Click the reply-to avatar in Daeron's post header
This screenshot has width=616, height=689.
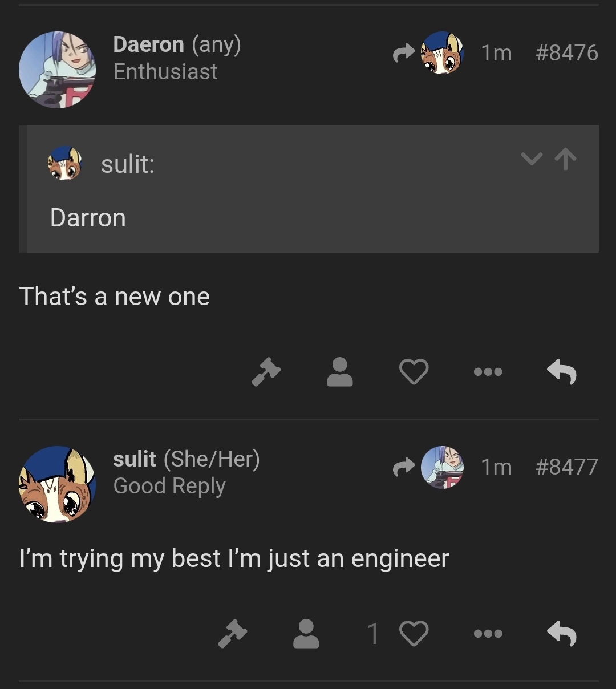(441, 53)
